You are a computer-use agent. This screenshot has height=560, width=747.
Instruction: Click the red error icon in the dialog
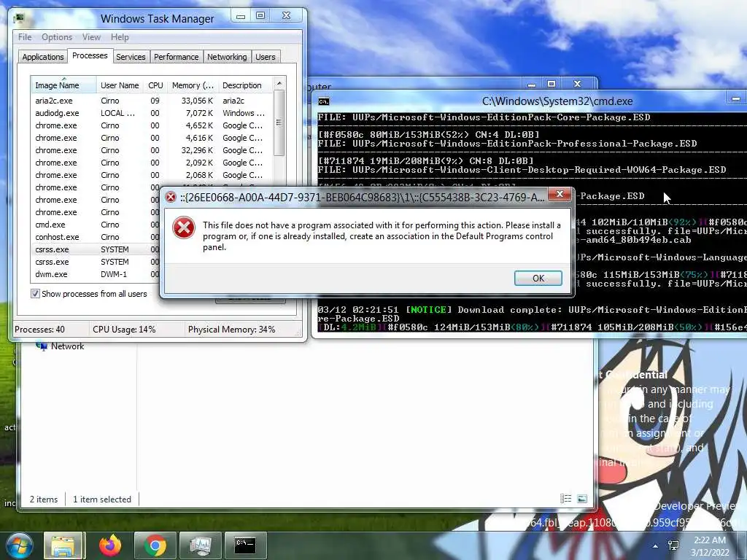pos(184,227)
